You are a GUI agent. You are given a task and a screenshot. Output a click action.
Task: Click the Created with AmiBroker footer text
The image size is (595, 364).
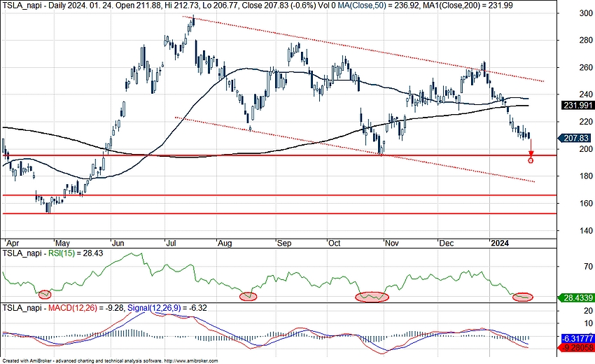[110, 361]
